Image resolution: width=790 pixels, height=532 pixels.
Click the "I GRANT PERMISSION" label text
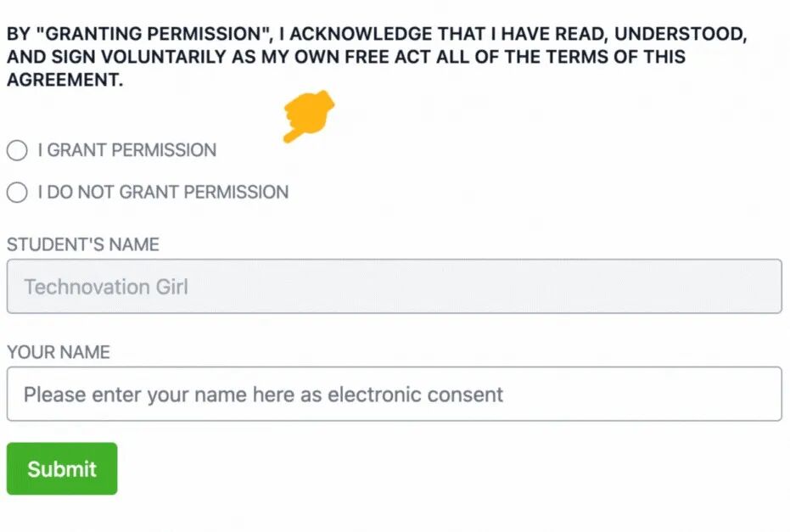coord(127,151)
